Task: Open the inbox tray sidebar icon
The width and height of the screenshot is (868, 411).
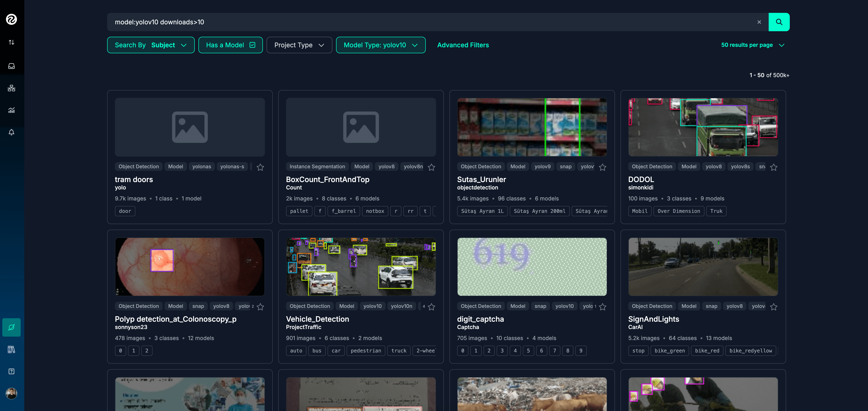Action: tap(11, 66)
